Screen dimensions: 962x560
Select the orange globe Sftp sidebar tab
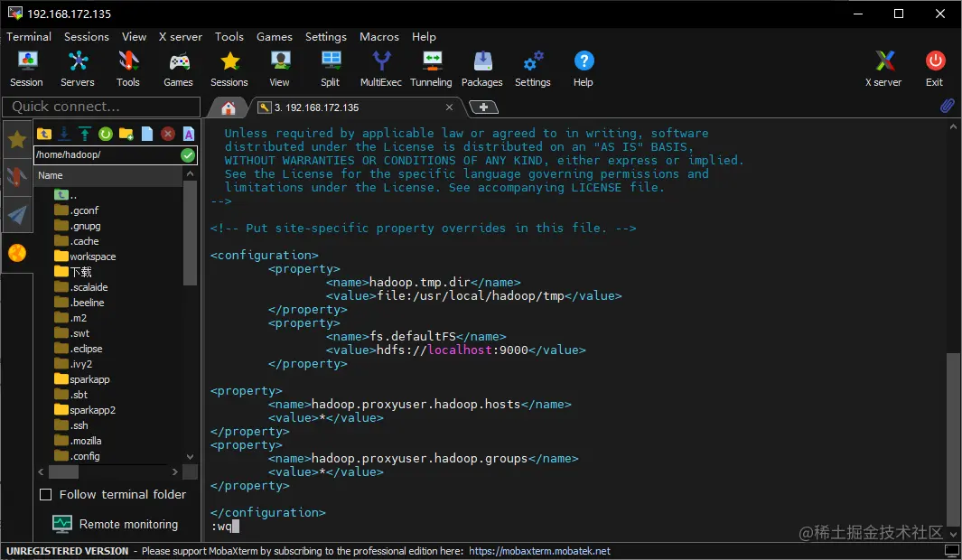17,253
